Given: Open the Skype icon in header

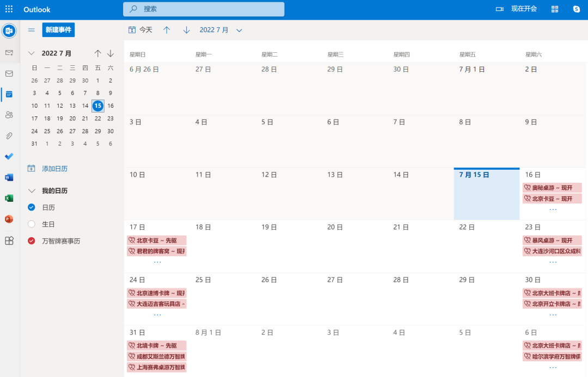Looking at the screenshot, I should coord(577,9).
